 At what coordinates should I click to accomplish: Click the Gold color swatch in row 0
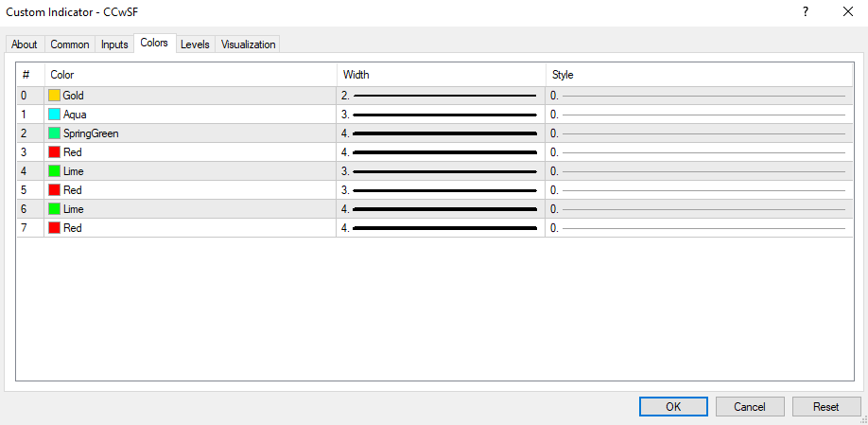pyautogui.click(x=55, y=96)
